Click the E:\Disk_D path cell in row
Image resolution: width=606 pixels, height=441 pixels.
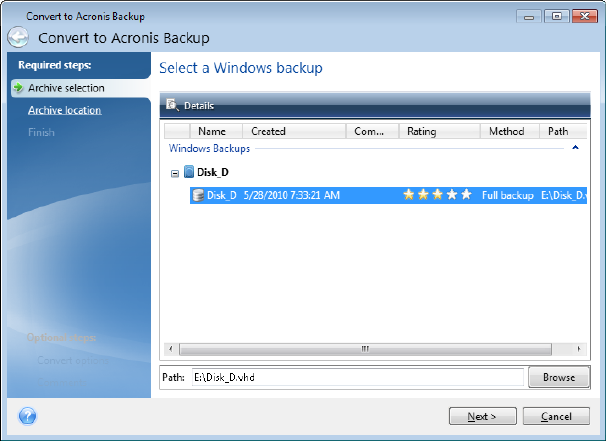[x=563, y=195]
